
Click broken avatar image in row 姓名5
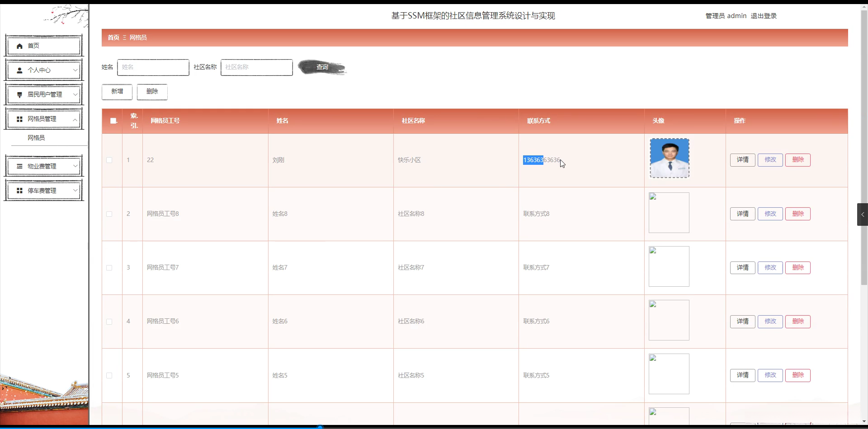click(669, 374)
